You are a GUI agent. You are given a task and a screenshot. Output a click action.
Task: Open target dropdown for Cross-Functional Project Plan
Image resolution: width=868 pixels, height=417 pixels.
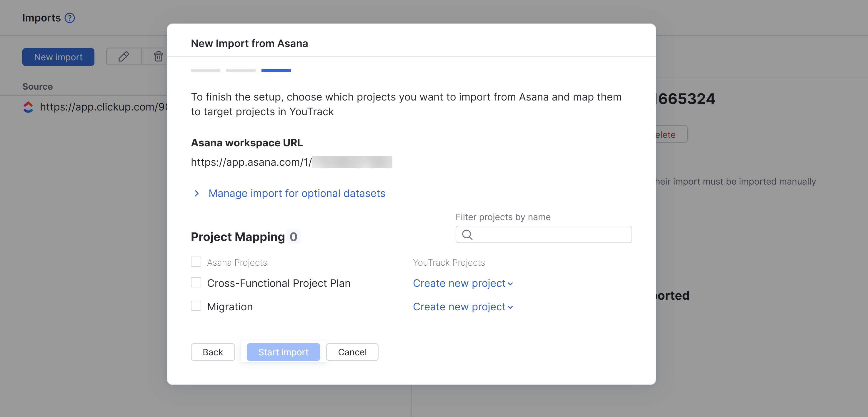463,283
